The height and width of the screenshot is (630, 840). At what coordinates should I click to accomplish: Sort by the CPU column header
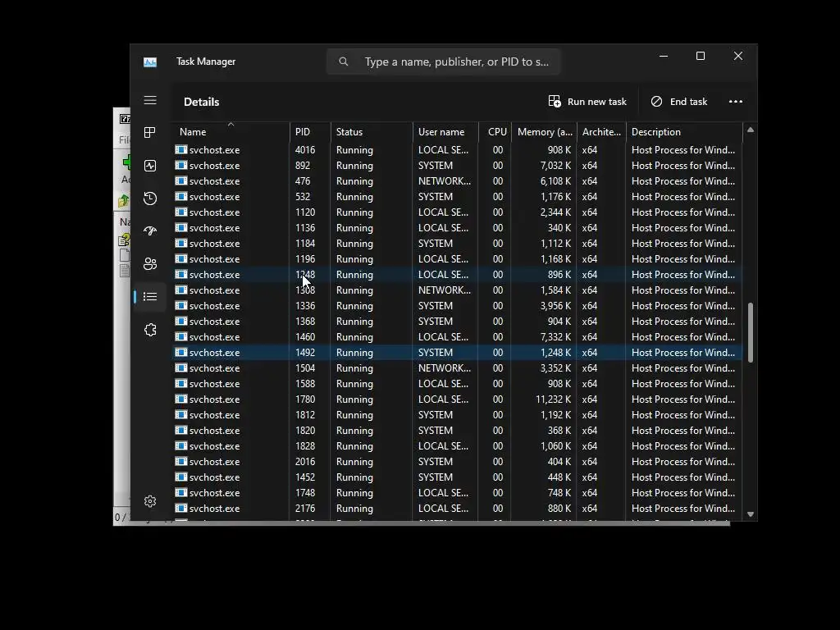coord(495,132)
